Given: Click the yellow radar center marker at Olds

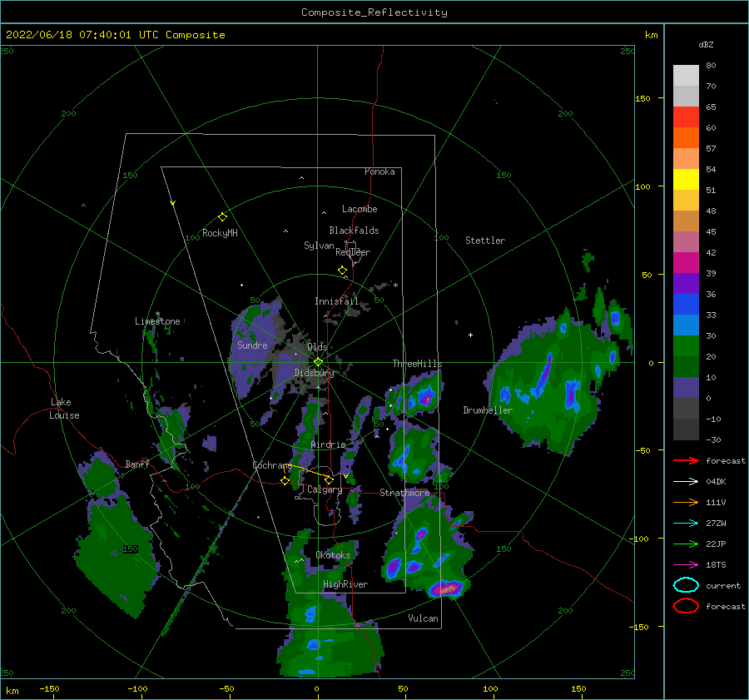Looking at the screenshot, I should (x=318, y=362).
